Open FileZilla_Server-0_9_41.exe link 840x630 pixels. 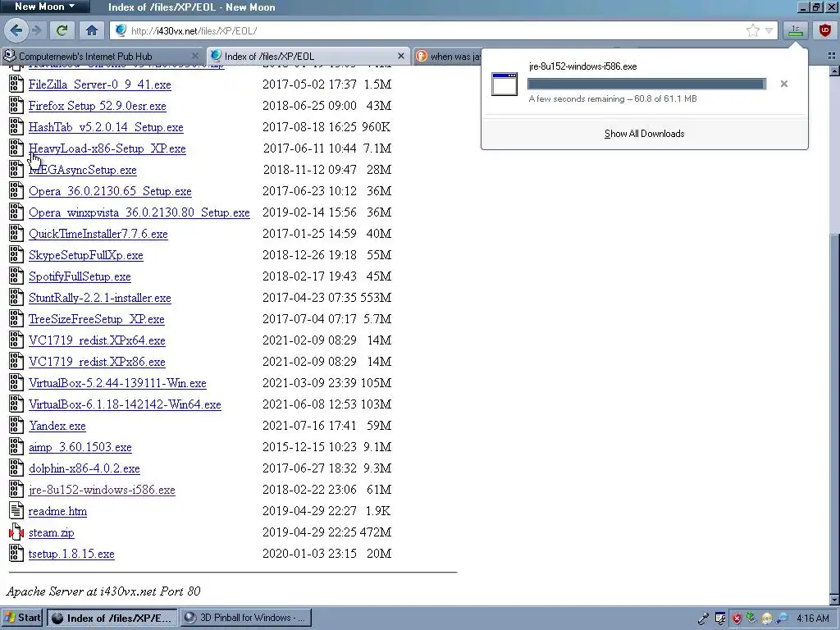click(99, 84)
